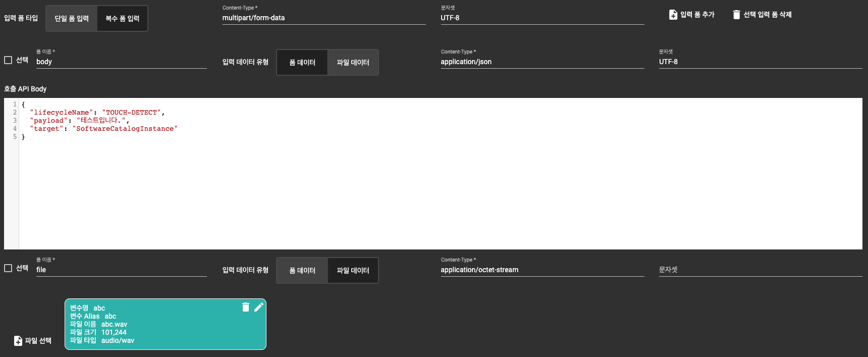Tick the 선택 checkbox for the file form

(x=8, y=268)
